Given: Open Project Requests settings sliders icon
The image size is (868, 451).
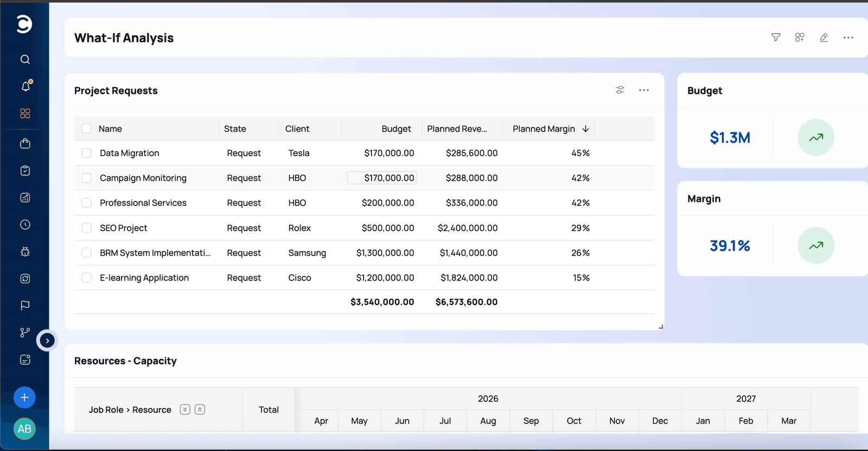Looking at the screenshot, I should click(x=620, y=90).
